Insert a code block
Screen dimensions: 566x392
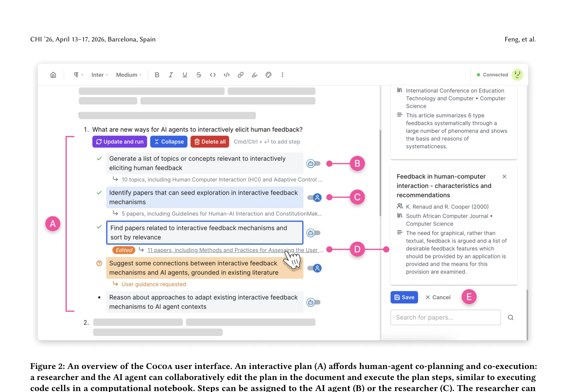(x=227, y=75)
